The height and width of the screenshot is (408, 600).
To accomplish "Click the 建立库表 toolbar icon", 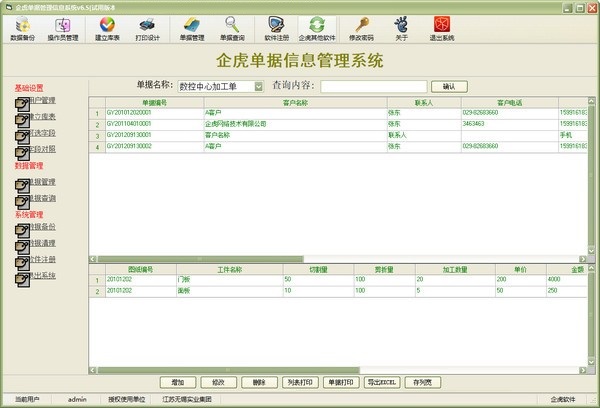I will [108, 29].
